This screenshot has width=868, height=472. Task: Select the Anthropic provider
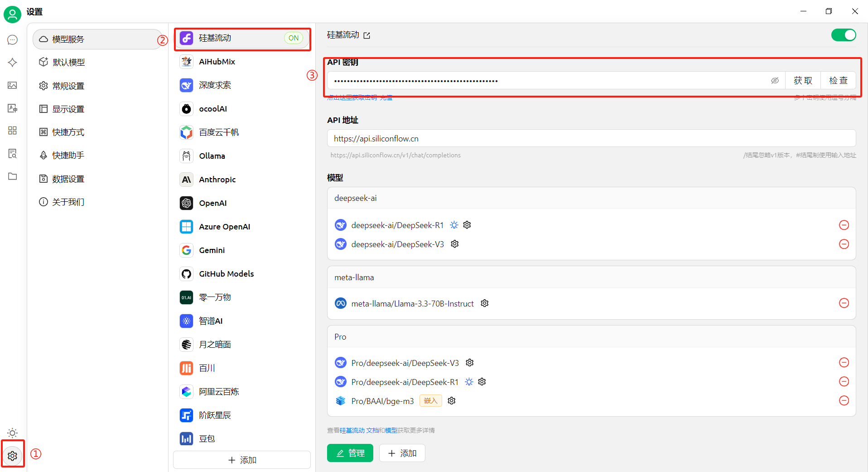(x=242, y=180)
